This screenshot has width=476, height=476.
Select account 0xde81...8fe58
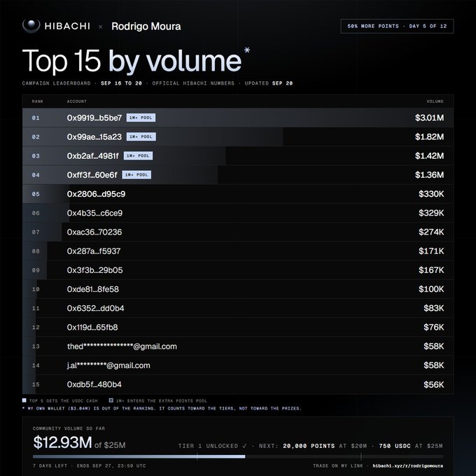(x=93, y=289)
